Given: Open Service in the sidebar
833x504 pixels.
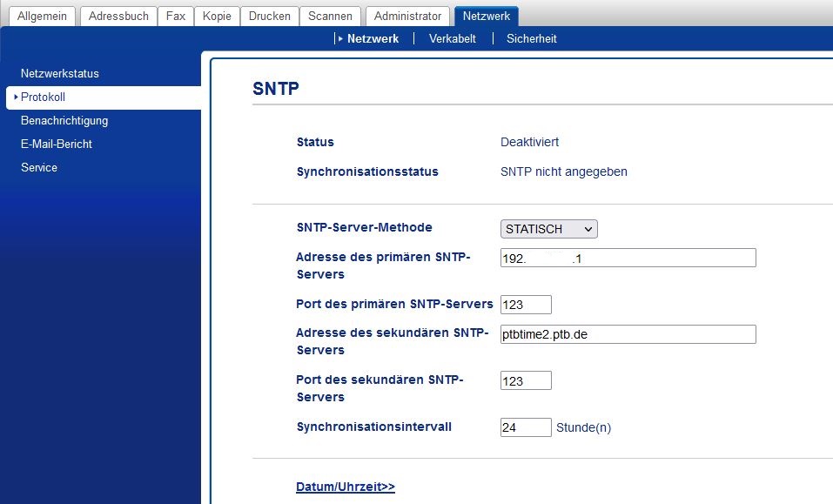Looking at the screenshot, I should tap(39, 168).
